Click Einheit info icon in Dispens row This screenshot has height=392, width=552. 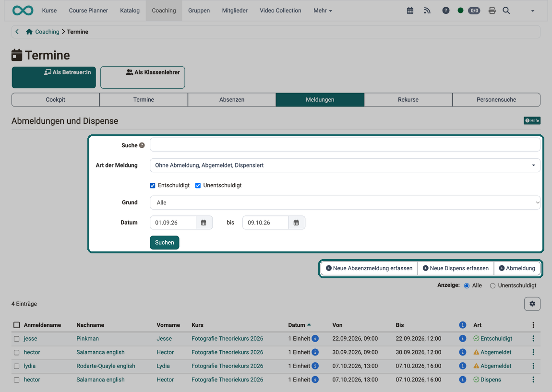pos(315,380)
